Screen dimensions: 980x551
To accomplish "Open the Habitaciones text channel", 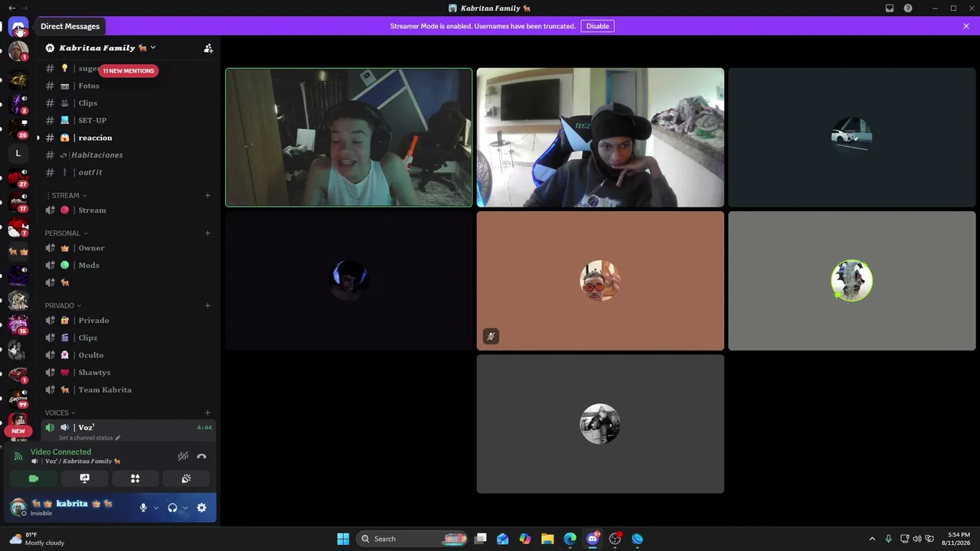I will pos(128,155).
